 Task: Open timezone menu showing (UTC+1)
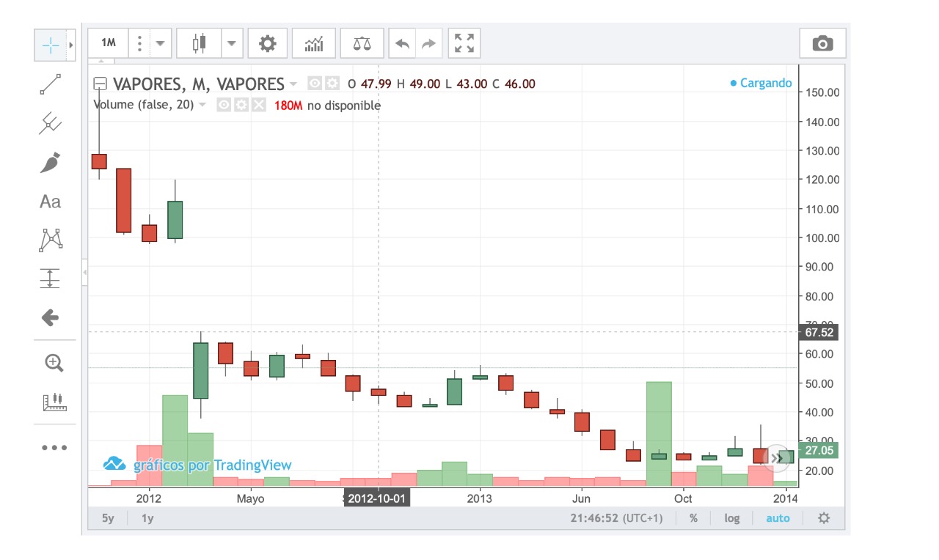click(x=616, y=518)
